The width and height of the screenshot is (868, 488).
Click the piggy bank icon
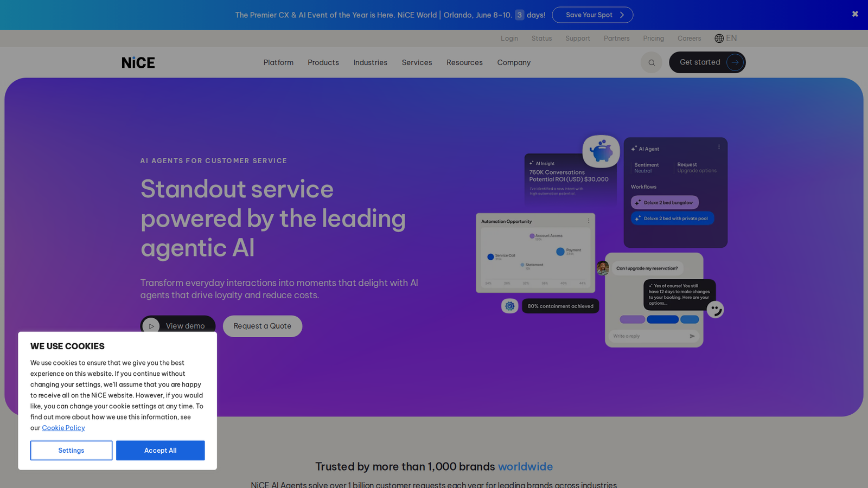coord(601,151)
